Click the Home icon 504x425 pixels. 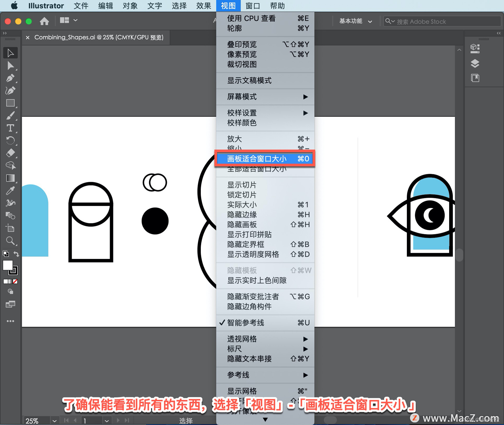coord(44,21)
